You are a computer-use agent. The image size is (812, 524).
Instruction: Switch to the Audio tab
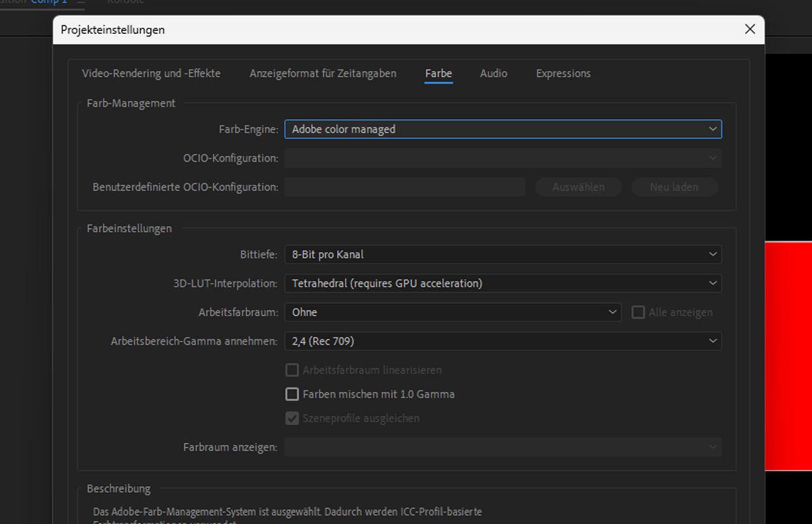(x=493, y=73)
